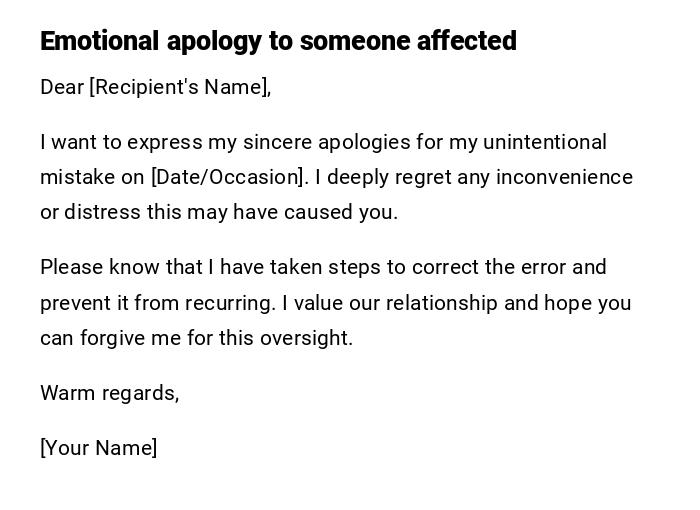Image resolution: width=700 pixels, height=510 pixels.
Task: Click the "[Your Name]" signature placeholder
Action: coord(98,448)
